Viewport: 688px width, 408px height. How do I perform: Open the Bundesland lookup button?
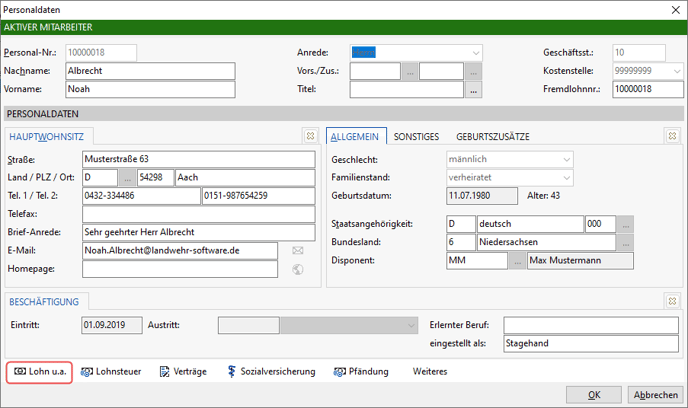point(625,242)
